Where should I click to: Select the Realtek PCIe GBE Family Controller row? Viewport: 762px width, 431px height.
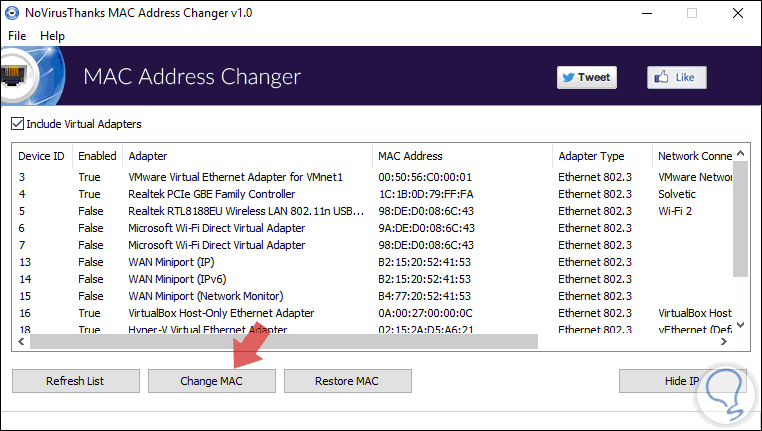click(x=212, y=194)
